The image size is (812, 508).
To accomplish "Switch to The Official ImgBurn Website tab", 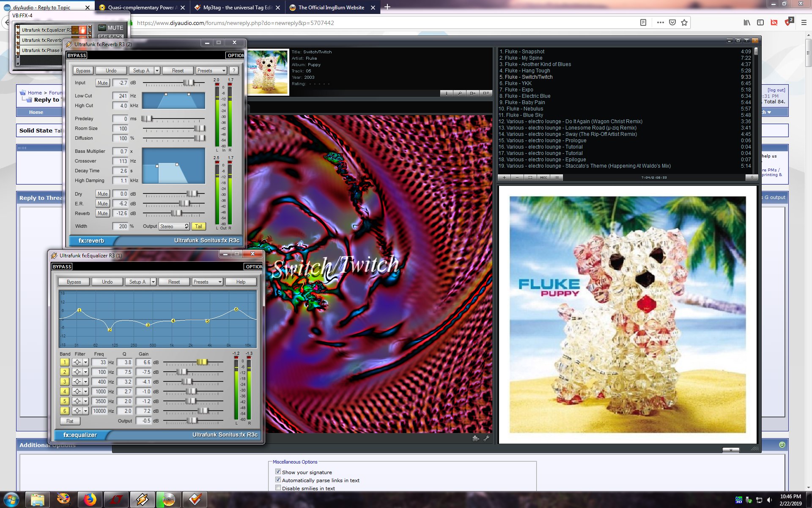I will (x=333, y=8).
